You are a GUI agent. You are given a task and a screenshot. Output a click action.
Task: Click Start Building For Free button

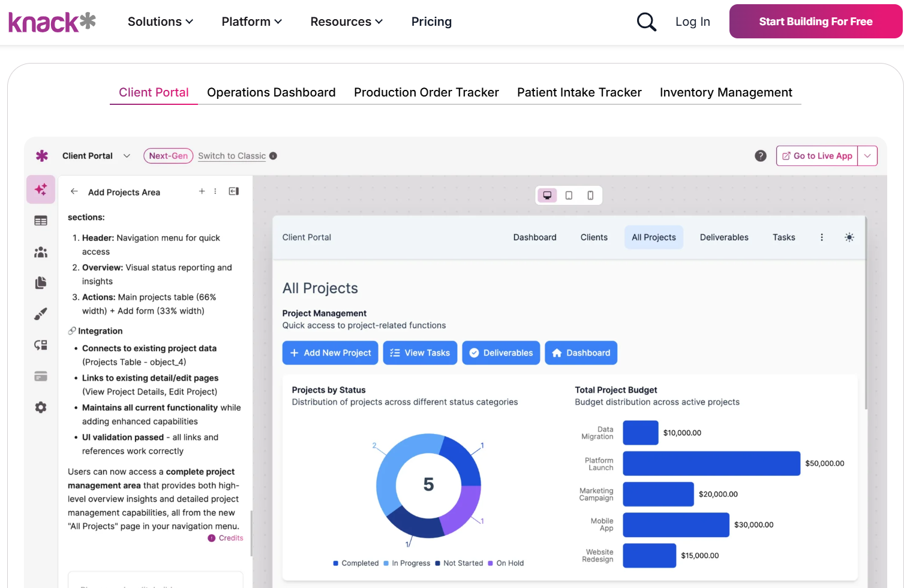pyautogui.click(x=816, y=22)
